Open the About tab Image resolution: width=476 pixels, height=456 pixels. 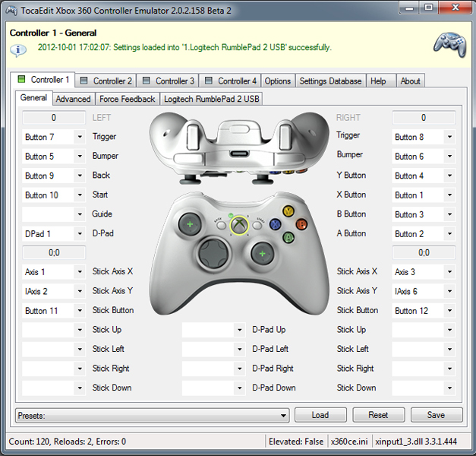pos(411,81)
